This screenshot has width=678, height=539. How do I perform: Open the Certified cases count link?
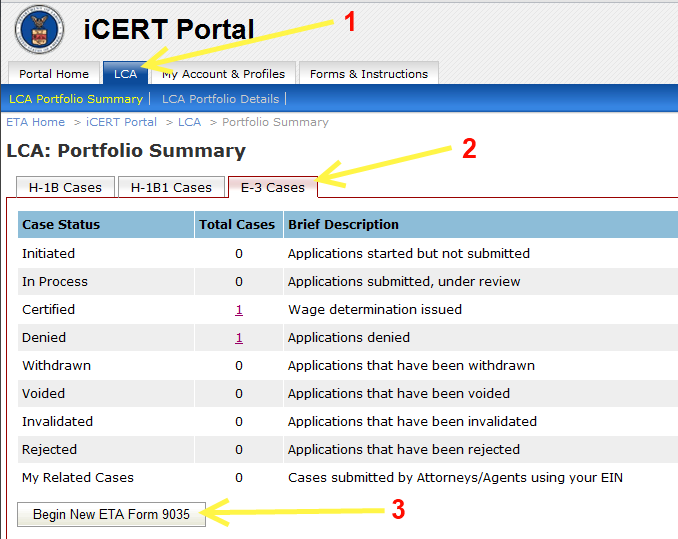pyautogui.click(x=239, y=310)
